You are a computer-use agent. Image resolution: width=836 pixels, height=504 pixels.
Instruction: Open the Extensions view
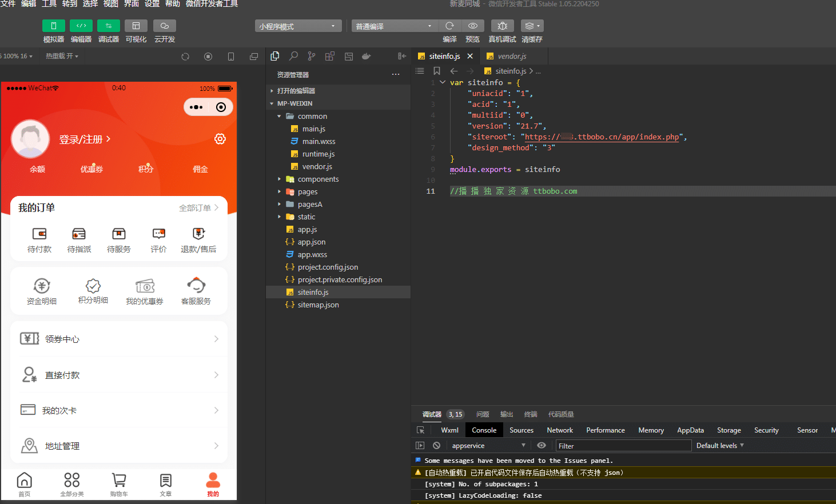330,56
